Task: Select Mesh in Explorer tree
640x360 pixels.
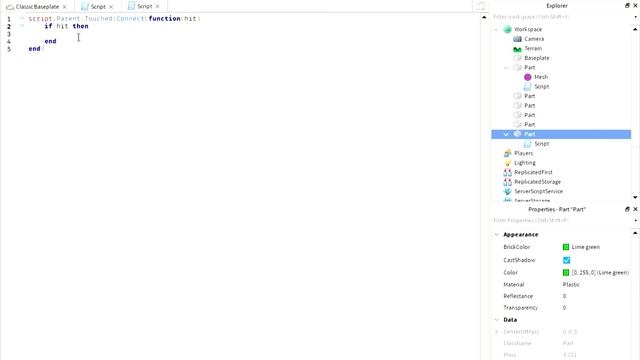Action: tap(541, 77)
